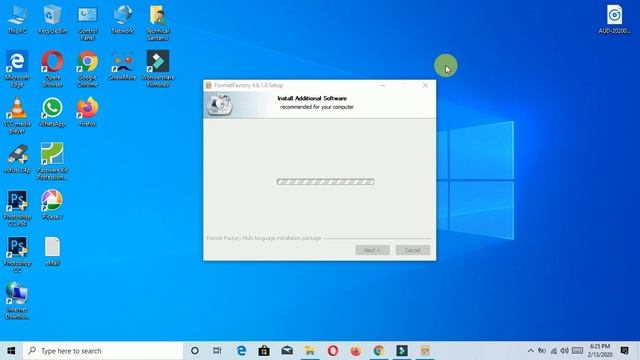Click Cancel in FormatFactory setup

(413, 250)
